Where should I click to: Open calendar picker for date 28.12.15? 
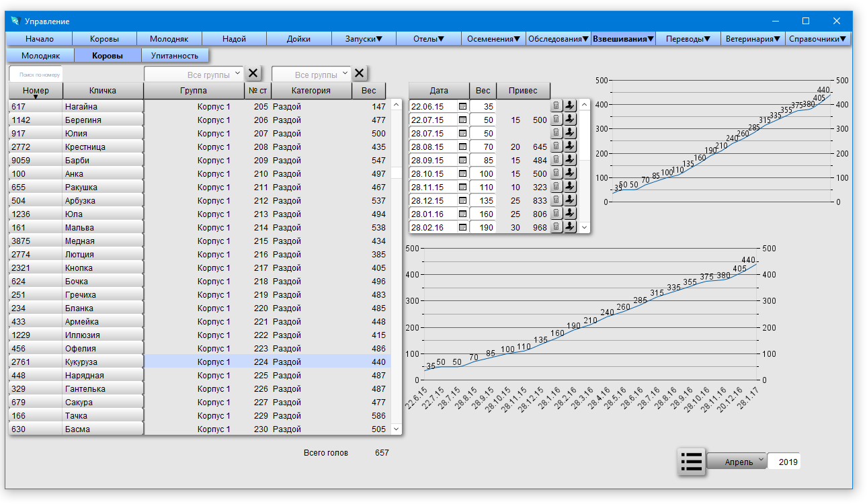click(462, 200)
